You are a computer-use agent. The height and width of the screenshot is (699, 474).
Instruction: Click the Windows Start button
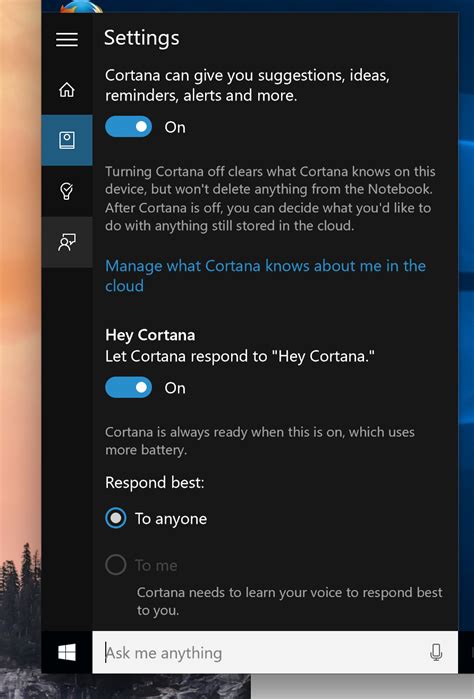(67, 653)
